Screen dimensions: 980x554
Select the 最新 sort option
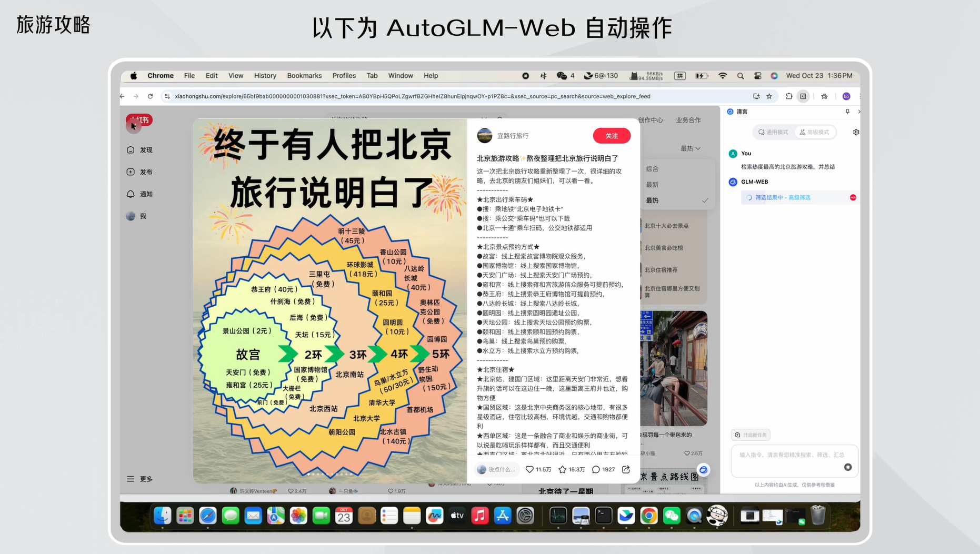click(x=652, y=185)
